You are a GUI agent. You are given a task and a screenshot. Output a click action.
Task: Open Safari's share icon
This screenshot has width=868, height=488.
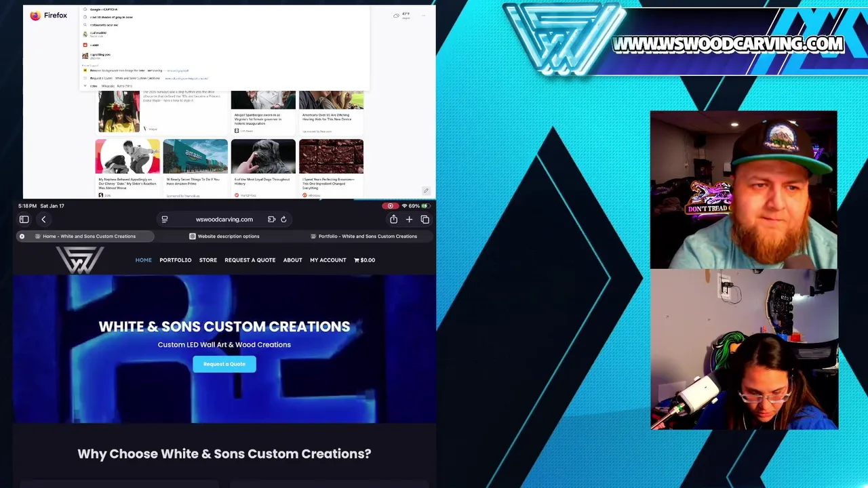coord(393,219)
